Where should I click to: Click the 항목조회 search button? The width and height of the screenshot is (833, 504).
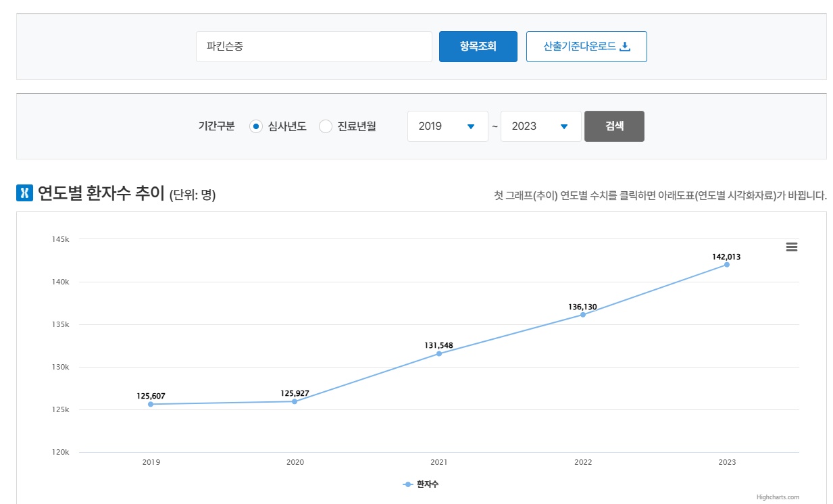click(478, 46)
